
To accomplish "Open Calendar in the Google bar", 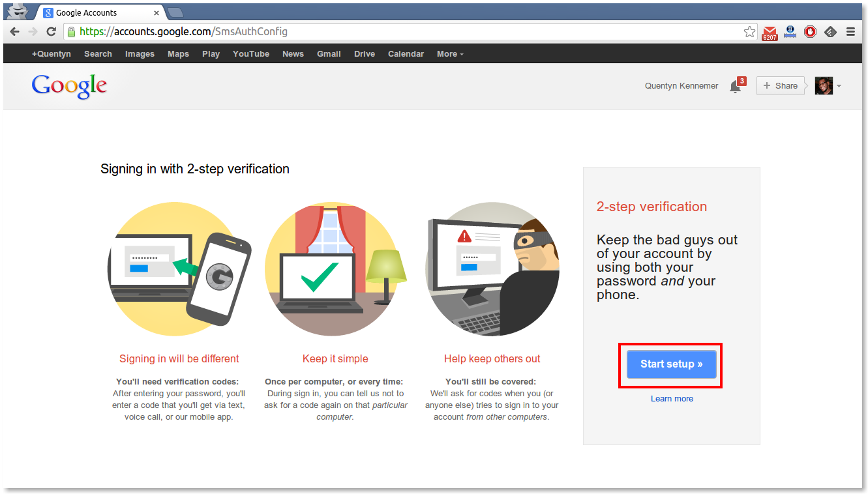I will click(406, 54).
